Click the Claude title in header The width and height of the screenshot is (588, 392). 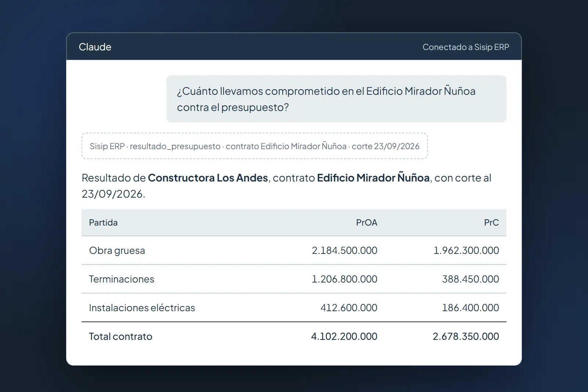coord(95,47)
